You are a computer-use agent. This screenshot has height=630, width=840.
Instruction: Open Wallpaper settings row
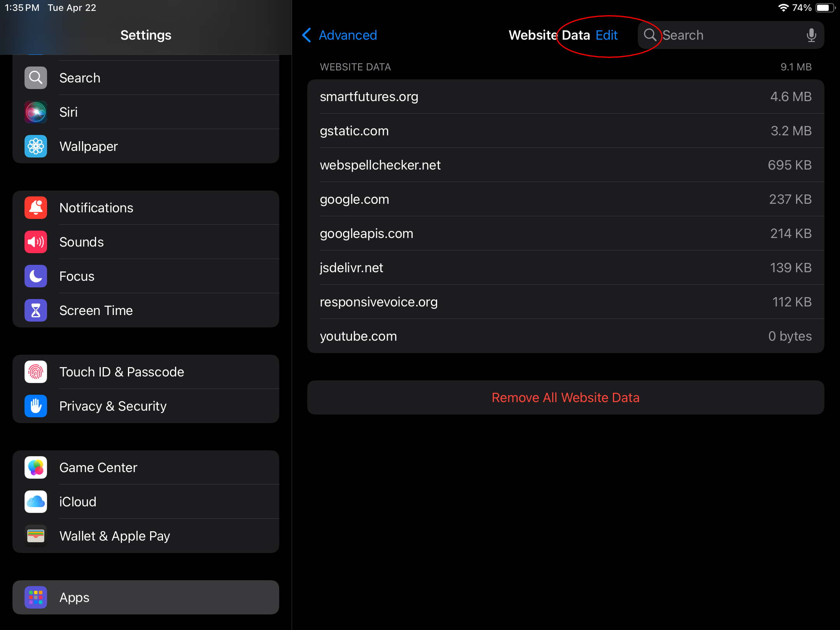[x=146, y=146]
